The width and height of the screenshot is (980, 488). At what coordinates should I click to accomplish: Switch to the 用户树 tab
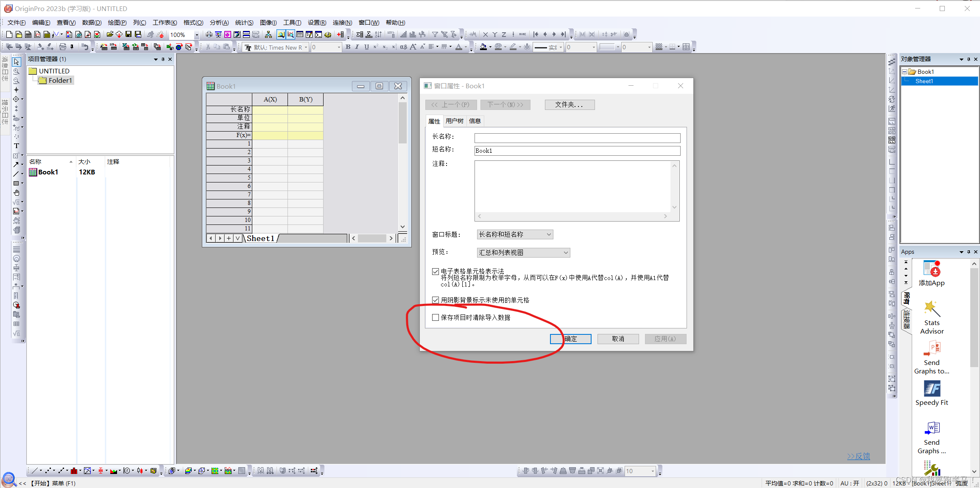tap(454, 121)
